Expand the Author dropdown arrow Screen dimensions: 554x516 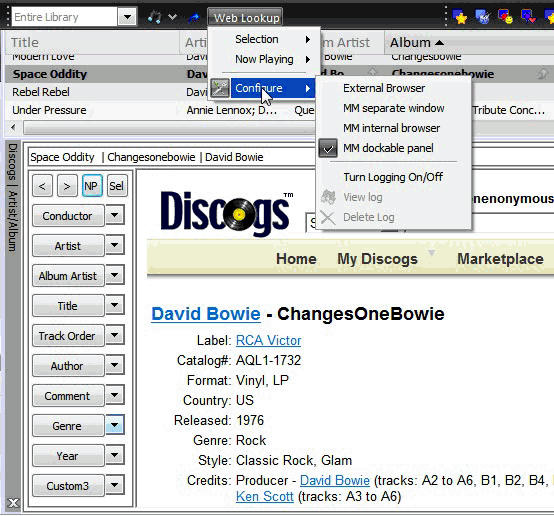click(115, 365)
